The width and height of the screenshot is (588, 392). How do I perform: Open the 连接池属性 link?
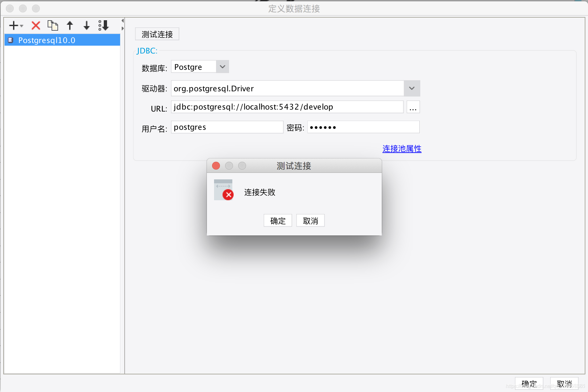coord(401,149)
